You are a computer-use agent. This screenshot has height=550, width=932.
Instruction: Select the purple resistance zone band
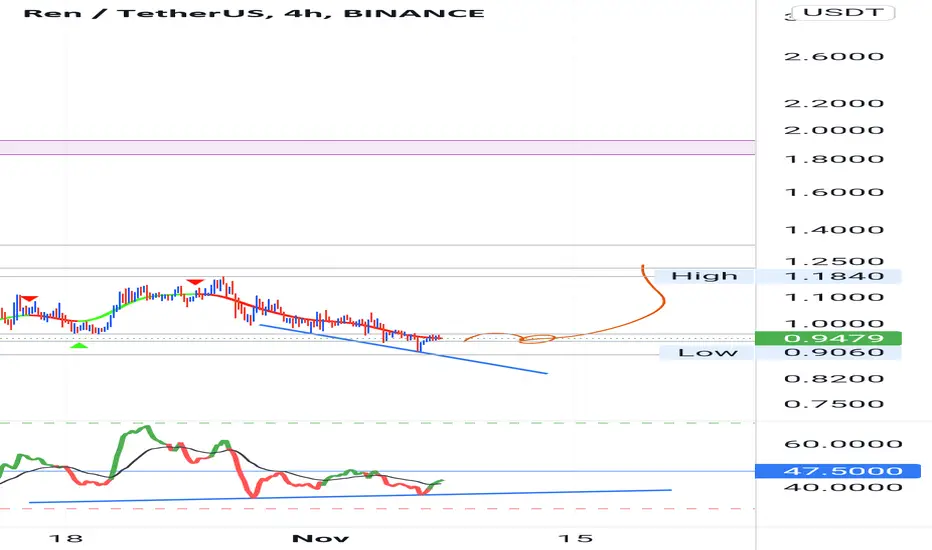377,147
